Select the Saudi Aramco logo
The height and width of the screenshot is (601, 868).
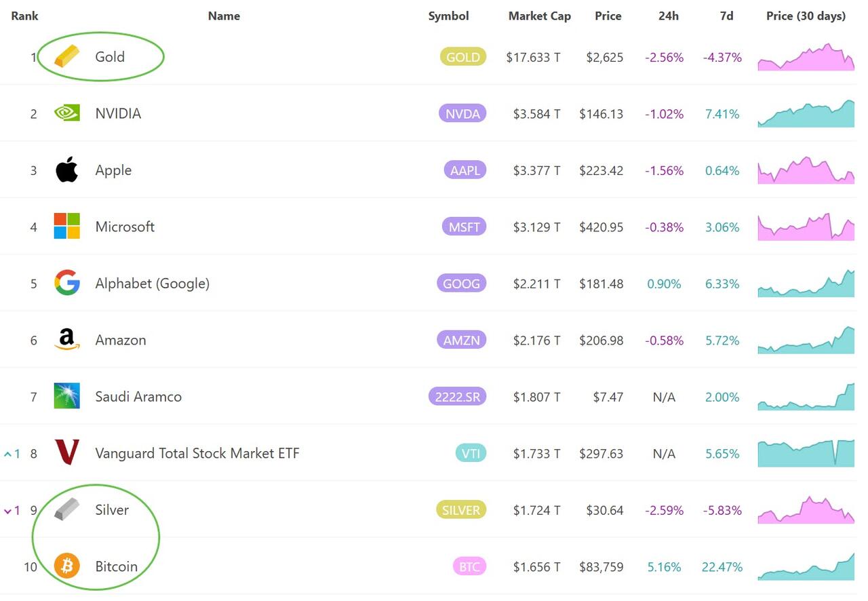(x=66, y=397)
